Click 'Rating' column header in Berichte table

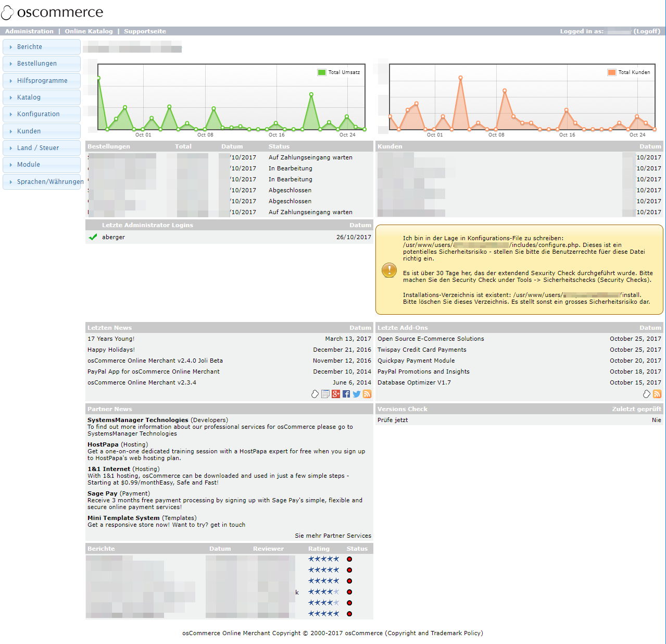319,549
